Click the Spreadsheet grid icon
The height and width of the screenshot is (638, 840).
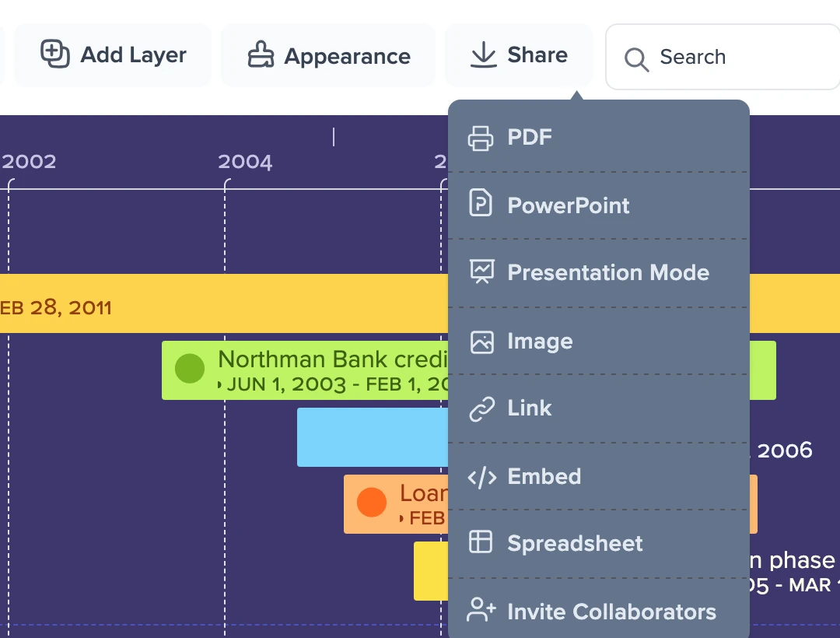click(x=481, y=542)
